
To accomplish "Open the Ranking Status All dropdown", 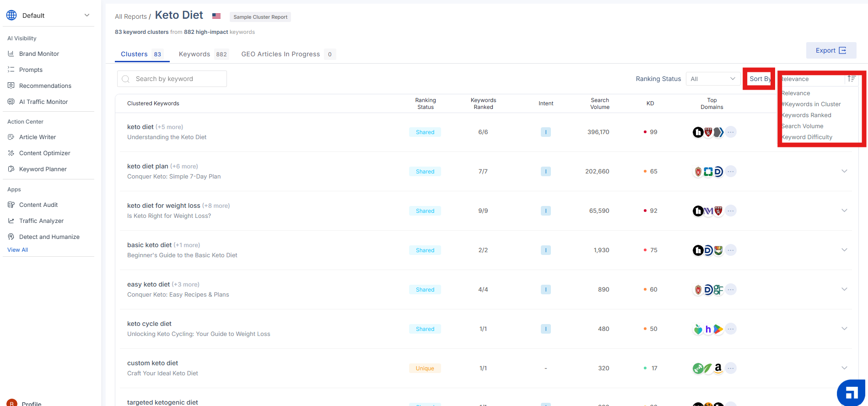I will tap(712, 79).
